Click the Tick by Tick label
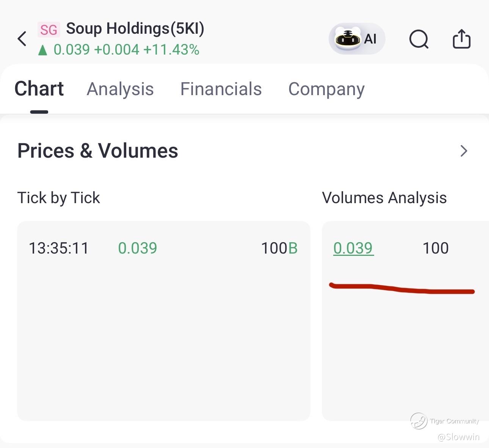 pyautogui.click(x=59, y=198)
